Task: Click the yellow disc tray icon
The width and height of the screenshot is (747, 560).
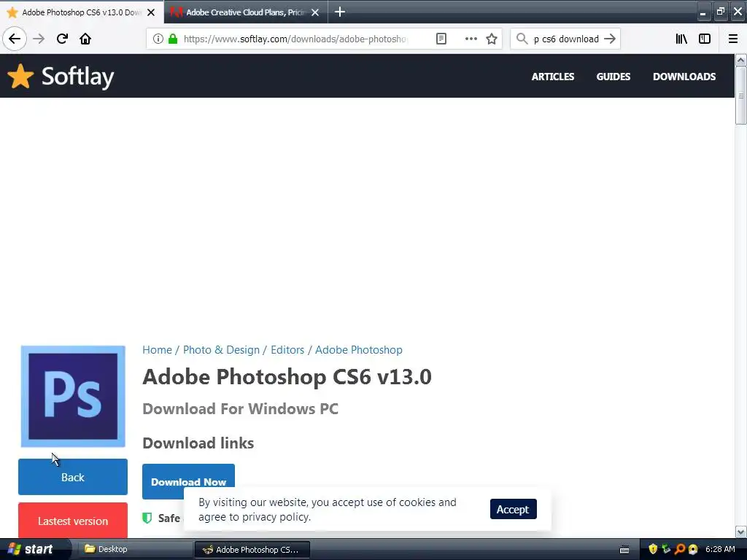Action: click(693, 549)
